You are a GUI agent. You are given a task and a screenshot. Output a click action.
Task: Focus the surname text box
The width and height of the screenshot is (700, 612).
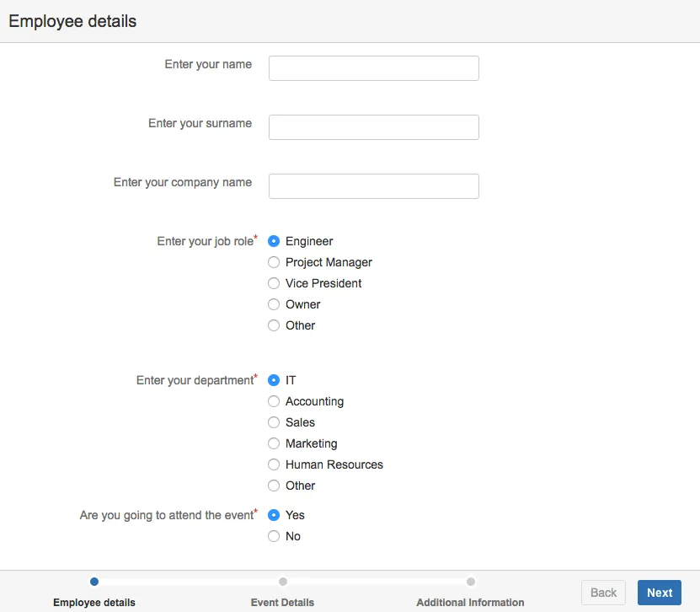[x=374, y=127]
